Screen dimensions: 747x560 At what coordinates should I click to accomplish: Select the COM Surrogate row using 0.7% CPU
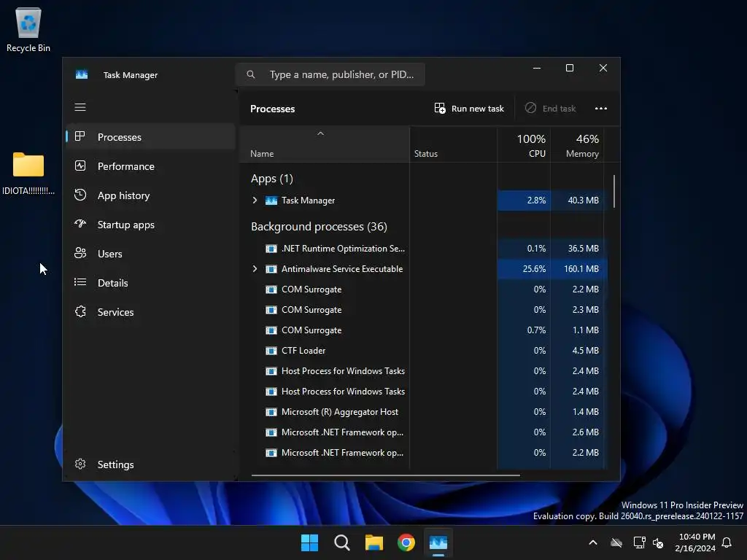[424, 330]
